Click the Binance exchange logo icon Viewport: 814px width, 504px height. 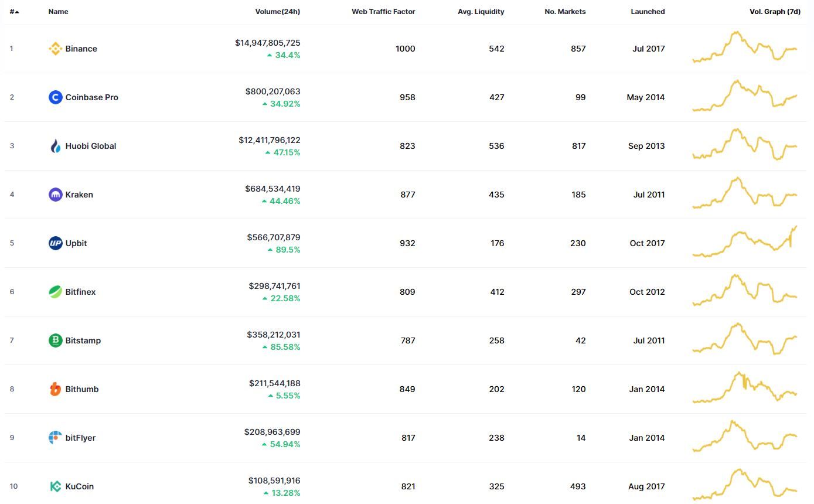pyautogui.click(x=55, y=49)
